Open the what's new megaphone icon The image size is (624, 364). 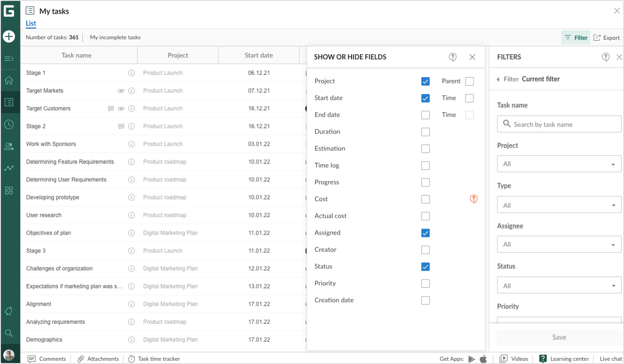pos(9,311)
